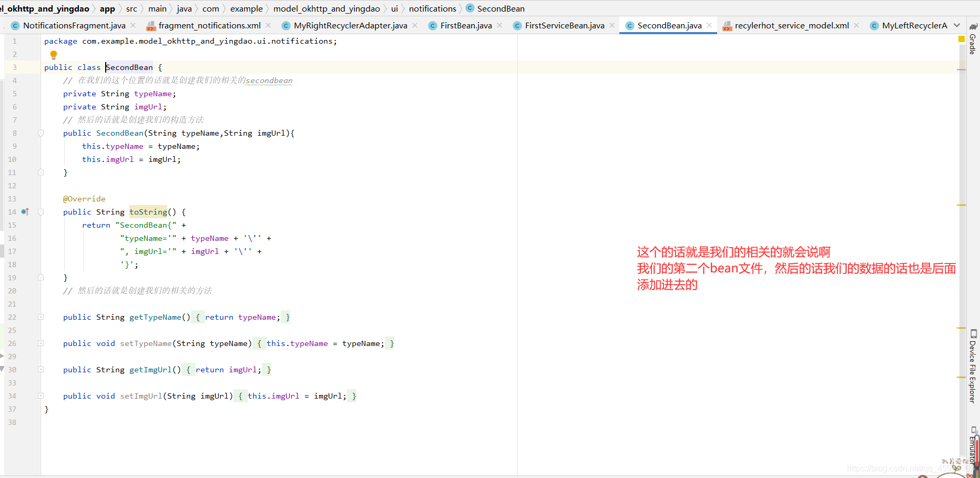980x478 pixels.
Task: Click the 'java' breadcrumb segment
Action: 184,8
